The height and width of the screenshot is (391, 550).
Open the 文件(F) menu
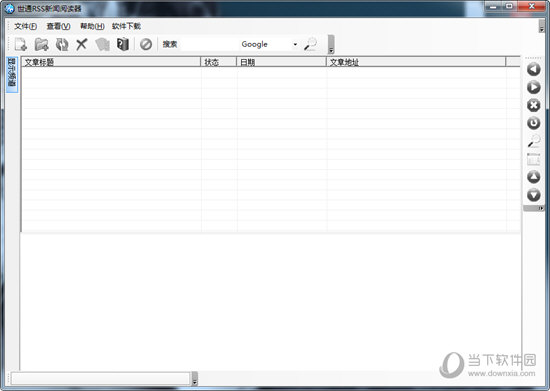pyautogui.click(x=25, y=26)
